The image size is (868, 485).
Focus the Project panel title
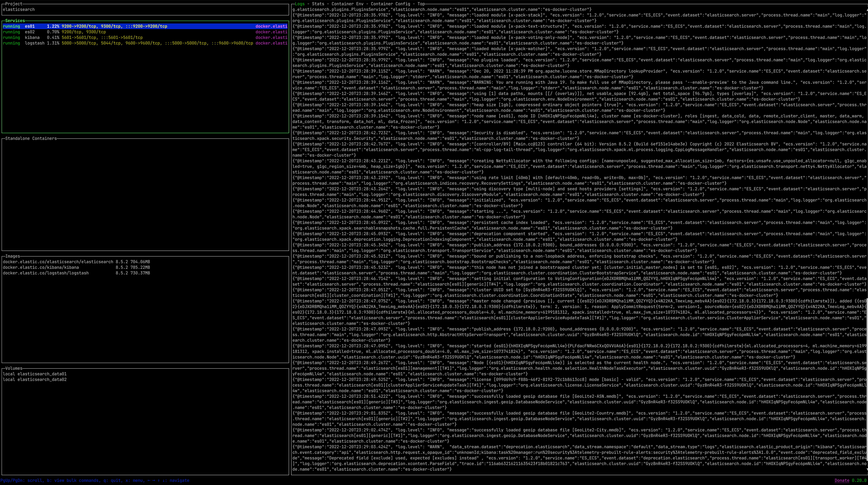click(x=14, y=4)
